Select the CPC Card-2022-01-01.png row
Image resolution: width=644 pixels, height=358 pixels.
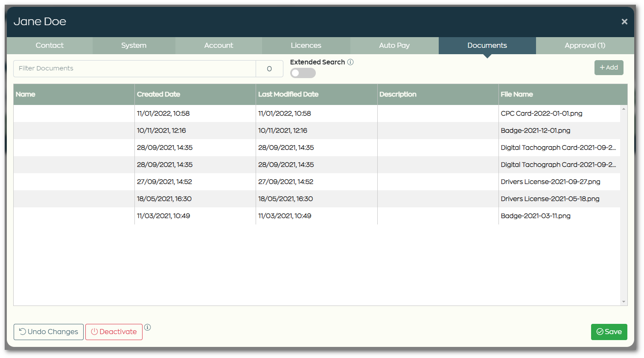pos(299,114)
